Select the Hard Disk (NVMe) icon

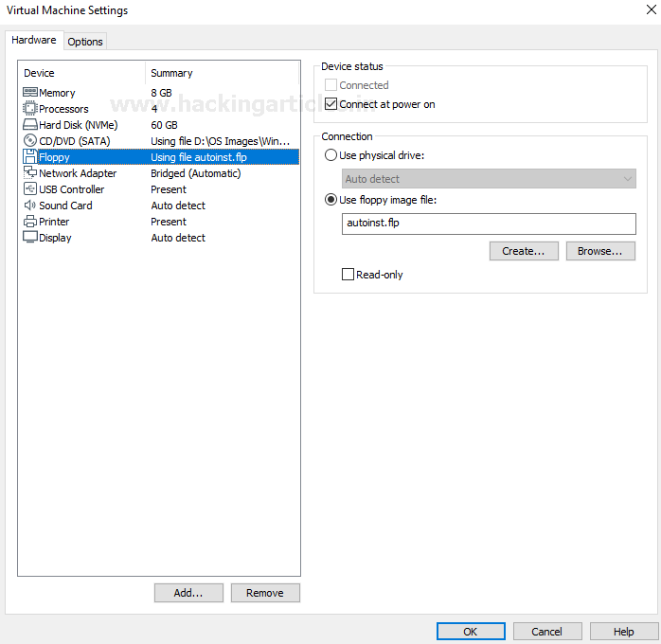point(30,125)
